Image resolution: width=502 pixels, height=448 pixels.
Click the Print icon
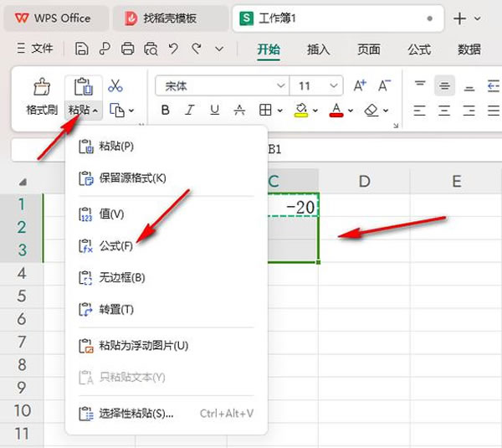coord(128,49)
